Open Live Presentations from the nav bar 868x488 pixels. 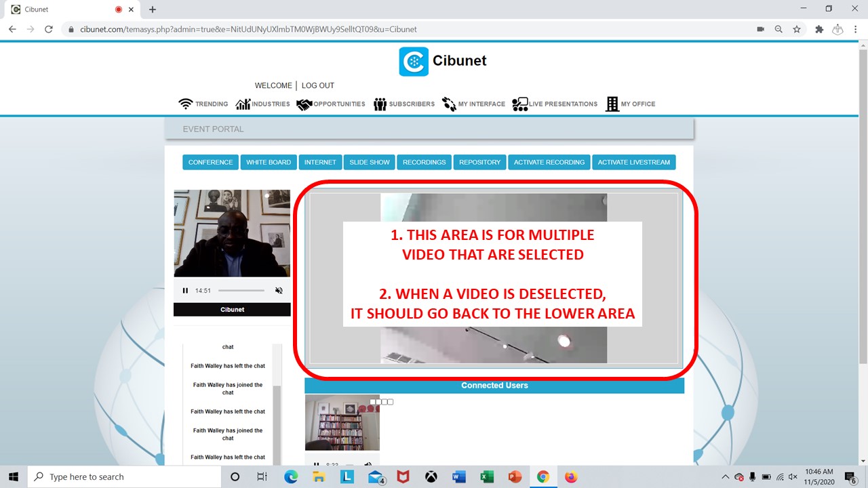(555, 104)
